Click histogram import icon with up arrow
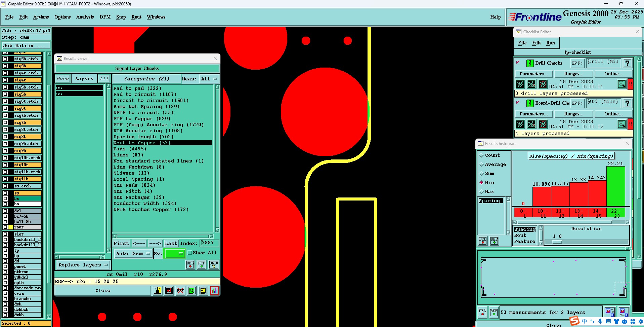The width and height of the screenshot is (644, 327). (x=623, y=312)
